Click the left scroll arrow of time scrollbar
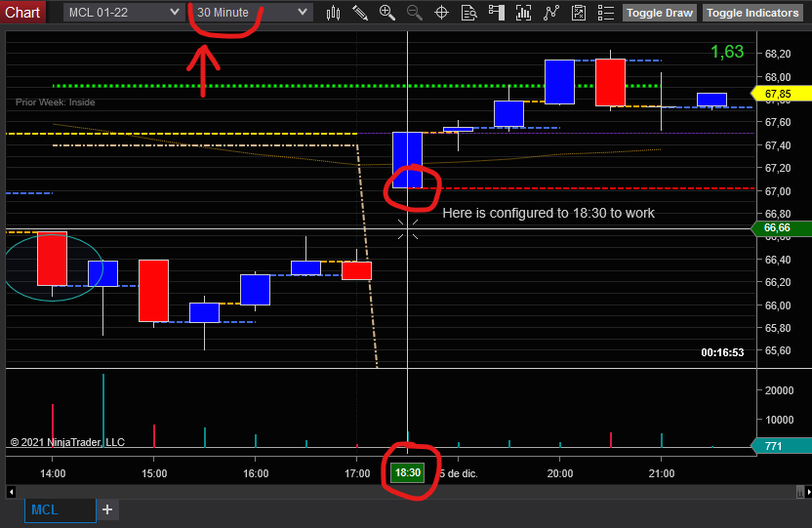The height and width of the screenshot is (528, 812). [12, 492]
